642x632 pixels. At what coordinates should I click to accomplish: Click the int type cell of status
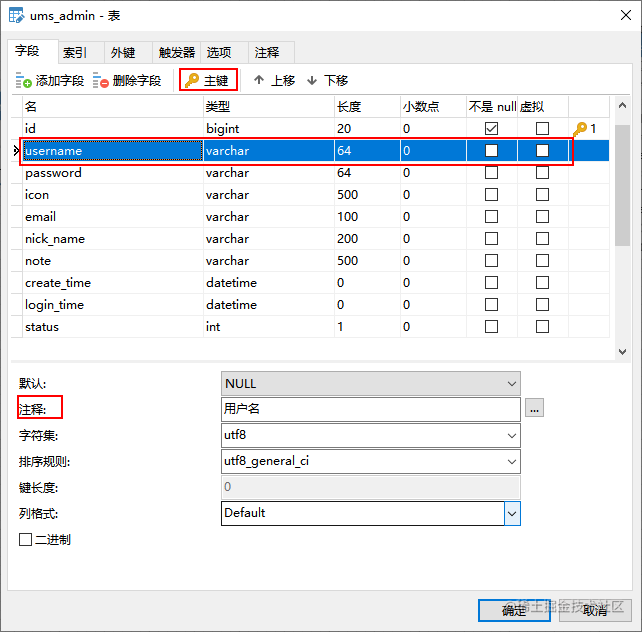click(269, 327)
